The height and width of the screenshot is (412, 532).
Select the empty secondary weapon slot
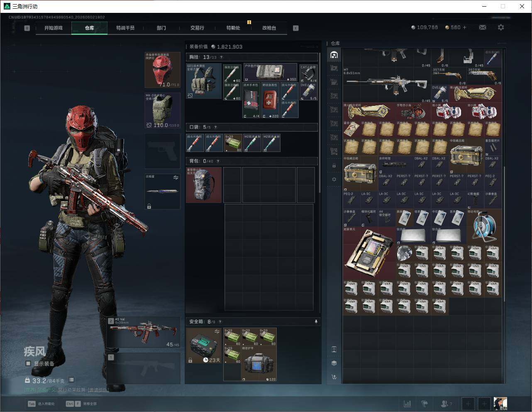tap(144, 368)
